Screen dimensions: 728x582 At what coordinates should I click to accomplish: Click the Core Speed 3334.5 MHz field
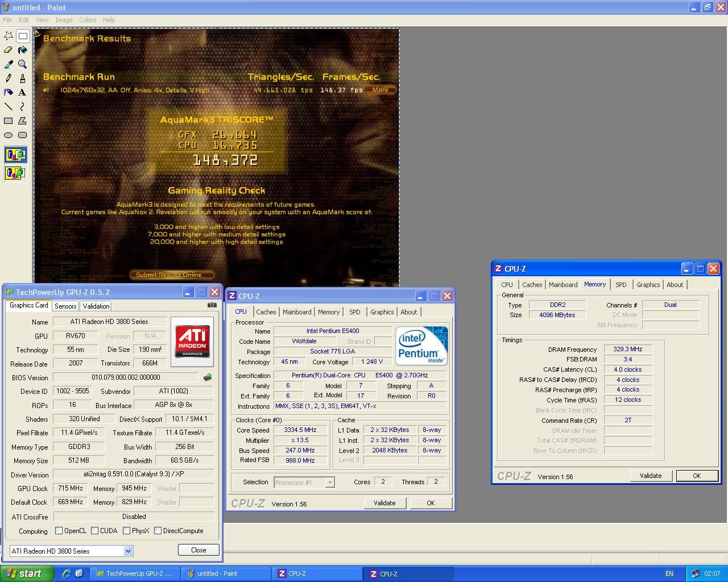300,430
